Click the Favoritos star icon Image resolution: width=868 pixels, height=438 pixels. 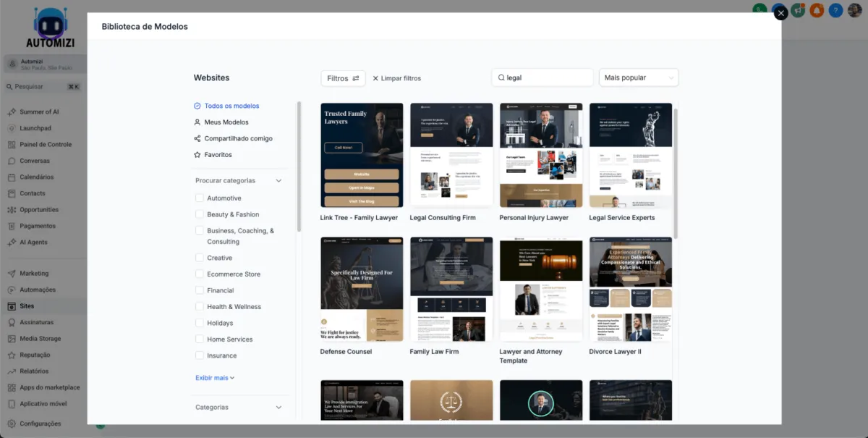click(197, 155)
